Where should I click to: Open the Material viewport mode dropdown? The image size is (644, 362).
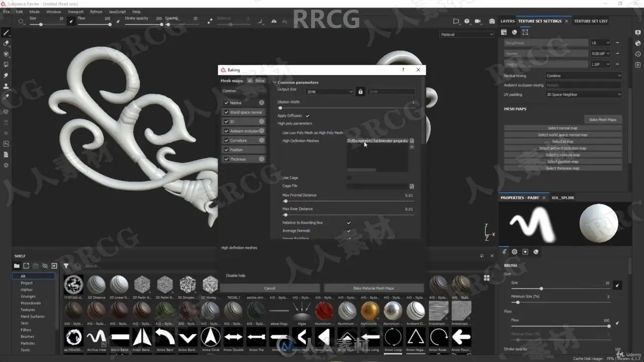tap(467, 34)
